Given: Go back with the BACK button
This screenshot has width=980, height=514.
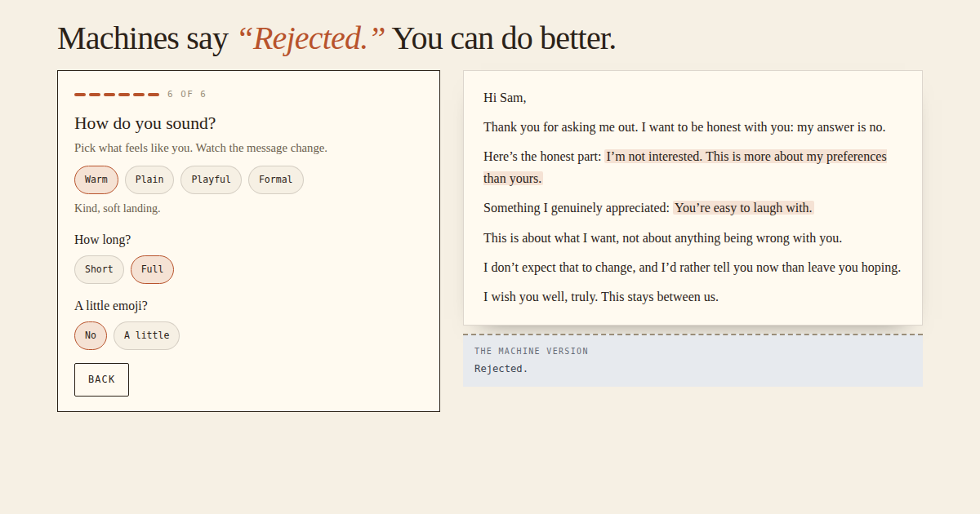Looking at the screenshot, I should coord(101,379).
